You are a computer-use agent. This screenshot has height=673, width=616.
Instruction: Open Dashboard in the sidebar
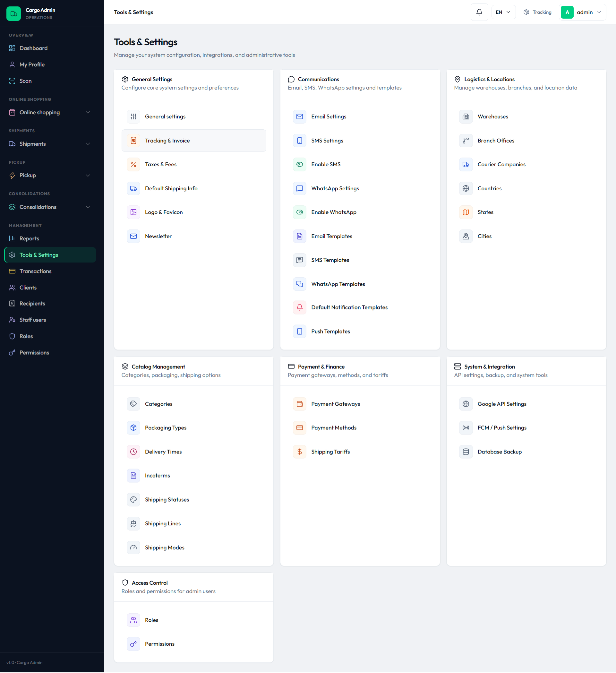[x=50, y=48]
